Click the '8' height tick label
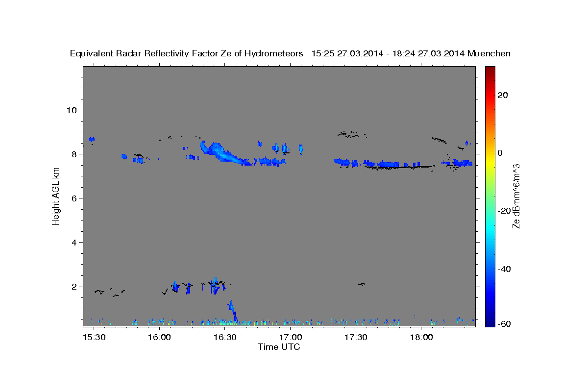The width and height of the screenshot is (588, 392). click(x=75, y=154)
